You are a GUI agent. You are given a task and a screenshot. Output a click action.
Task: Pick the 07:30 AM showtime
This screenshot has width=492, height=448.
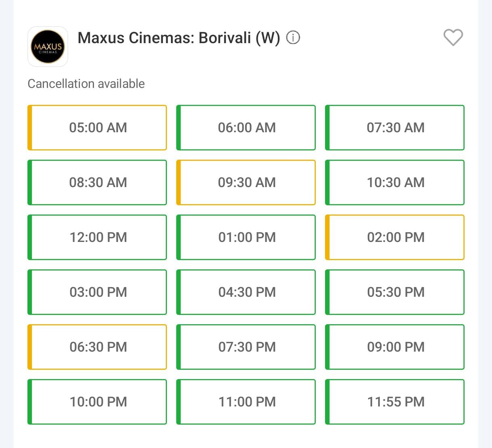(x=395, y=128)
